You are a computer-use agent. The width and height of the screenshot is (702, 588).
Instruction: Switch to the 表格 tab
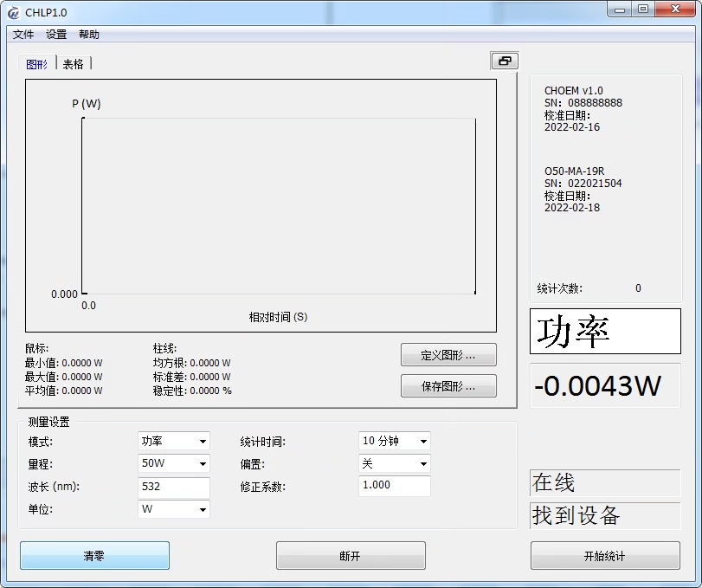click(73, 64)
